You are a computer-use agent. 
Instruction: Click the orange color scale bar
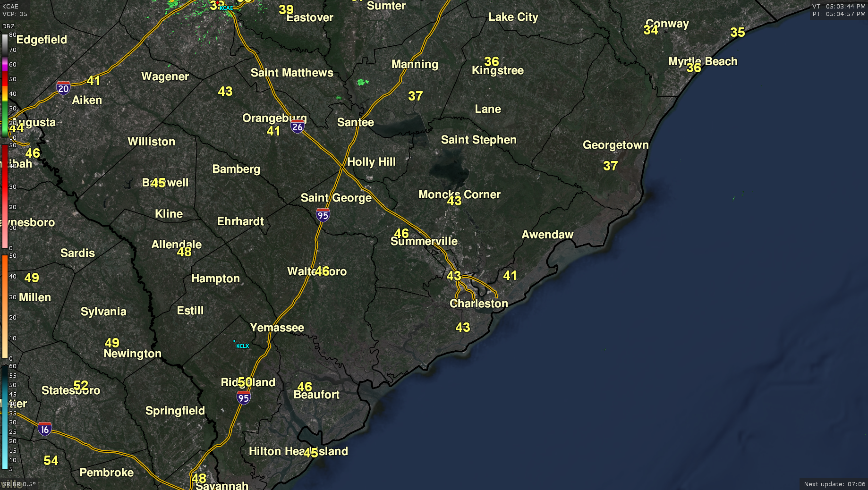point(5,307)
